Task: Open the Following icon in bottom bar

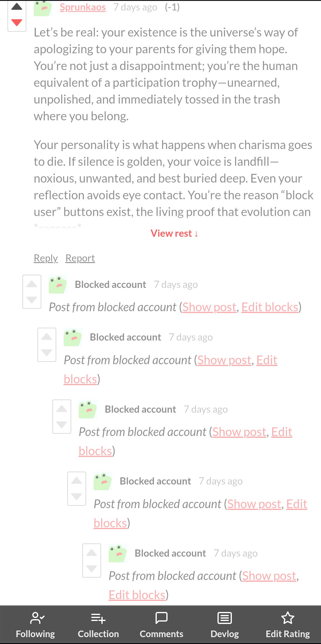Action: [37, 618]
